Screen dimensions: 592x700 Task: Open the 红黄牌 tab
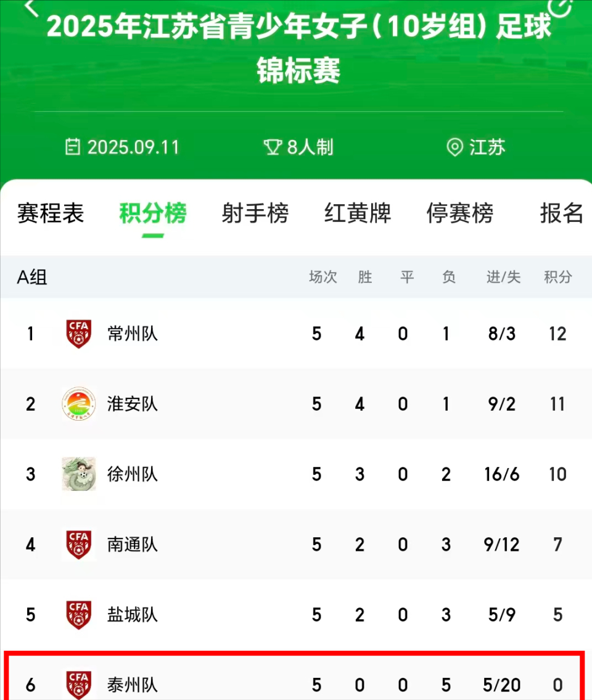(358, 213)
